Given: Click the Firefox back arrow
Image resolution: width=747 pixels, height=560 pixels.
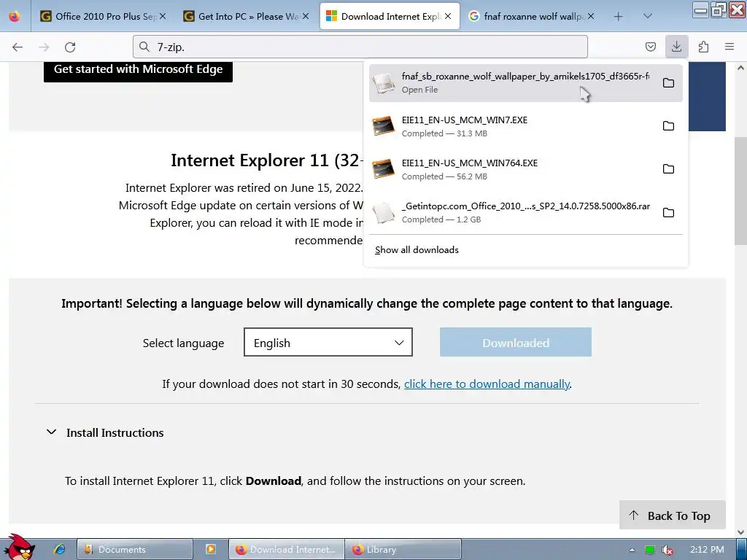Looking at the screenshot, I should [18, 47].
